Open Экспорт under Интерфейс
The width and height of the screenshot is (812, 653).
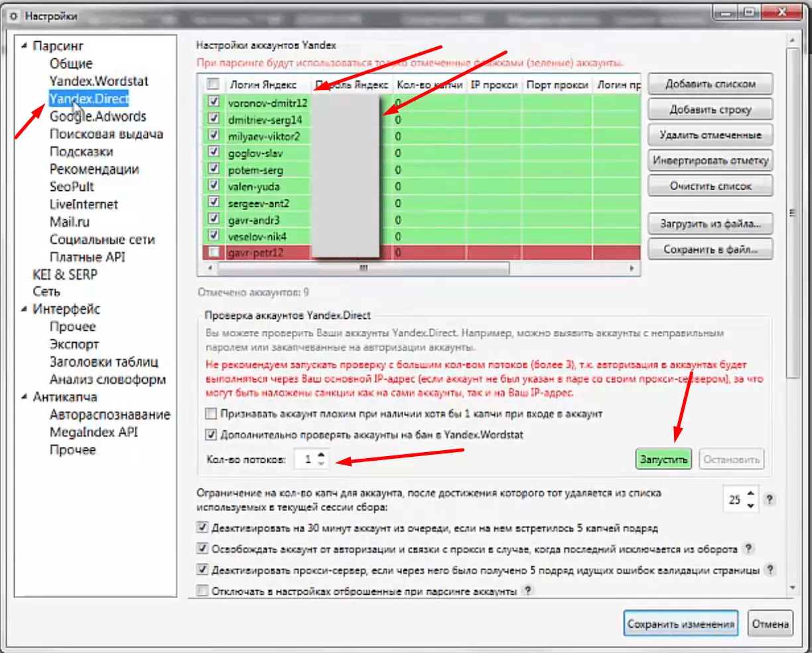[x=74, y=345]
